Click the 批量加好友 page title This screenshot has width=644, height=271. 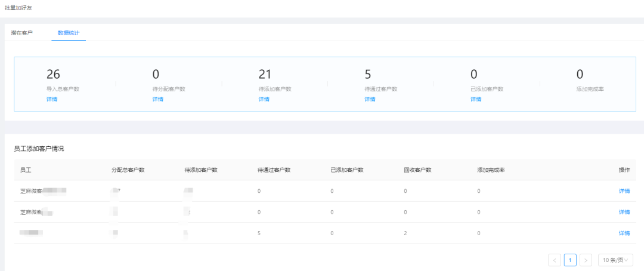[x=18, y=8]
